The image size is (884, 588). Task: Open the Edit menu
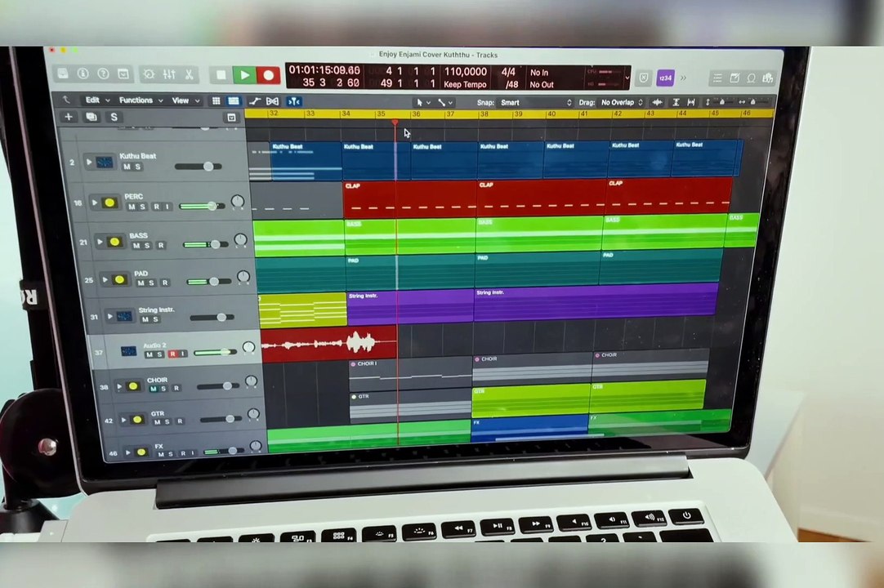pyautogui.click(x=97, y=100)
